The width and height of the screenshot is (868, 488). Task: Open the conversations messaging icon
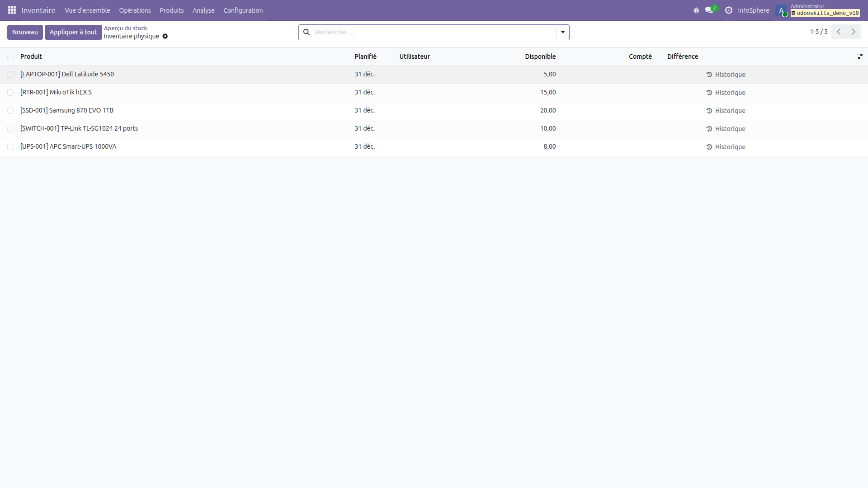coord(709,10)
